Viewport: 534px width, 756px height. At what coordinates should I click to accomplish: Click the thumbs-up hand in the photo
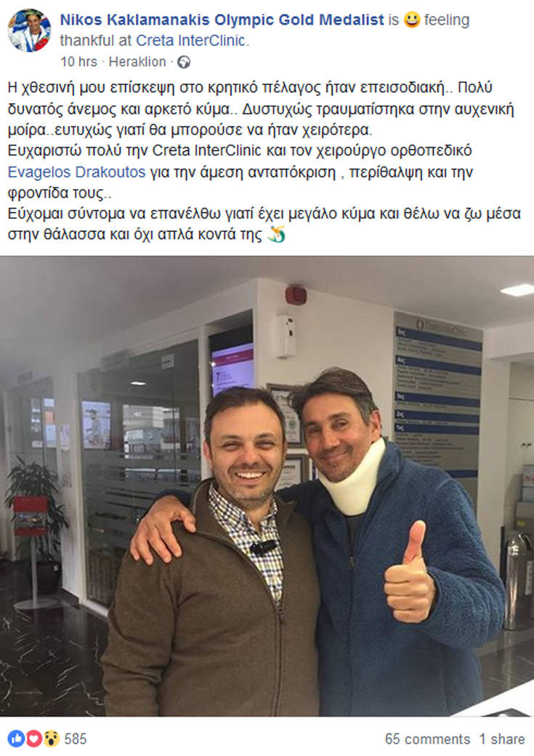click(410, 572)
